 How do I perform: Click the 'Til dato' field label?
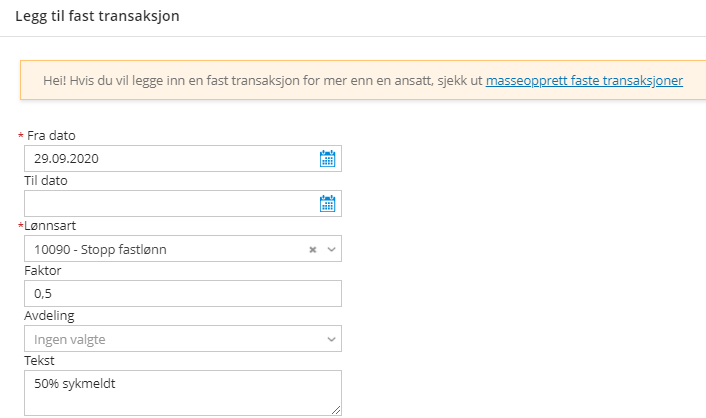(46, 180)
